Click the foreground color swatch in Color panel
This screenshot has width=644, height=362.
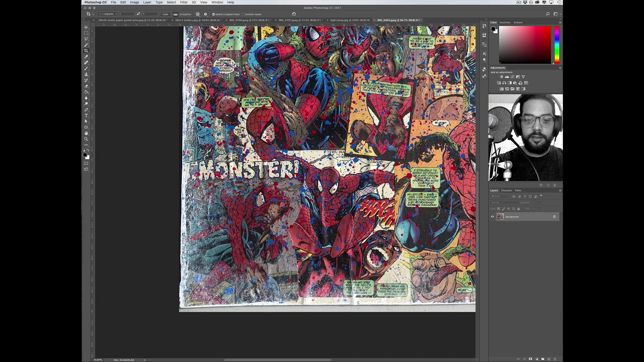pyautogui.click(x=494, y=30)
